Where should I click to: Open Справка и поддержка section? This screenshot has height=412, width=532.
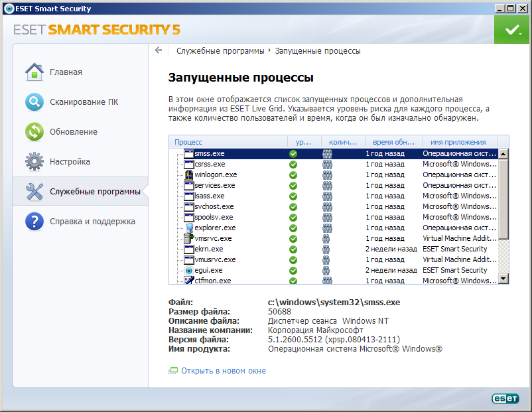(x=92, y=222)
